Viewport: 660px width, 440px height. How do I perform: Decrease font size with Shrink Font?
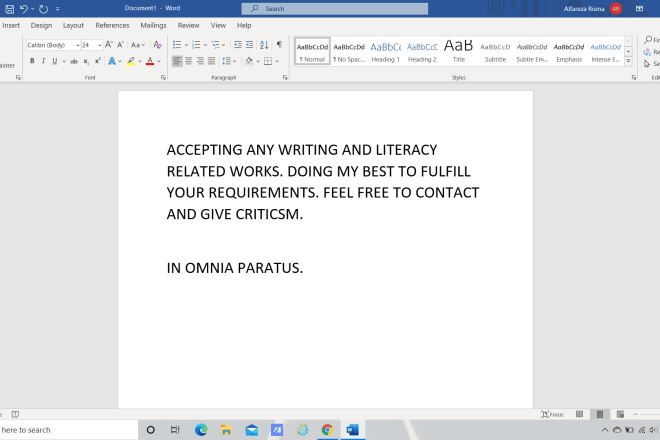[x=120, y=44]
